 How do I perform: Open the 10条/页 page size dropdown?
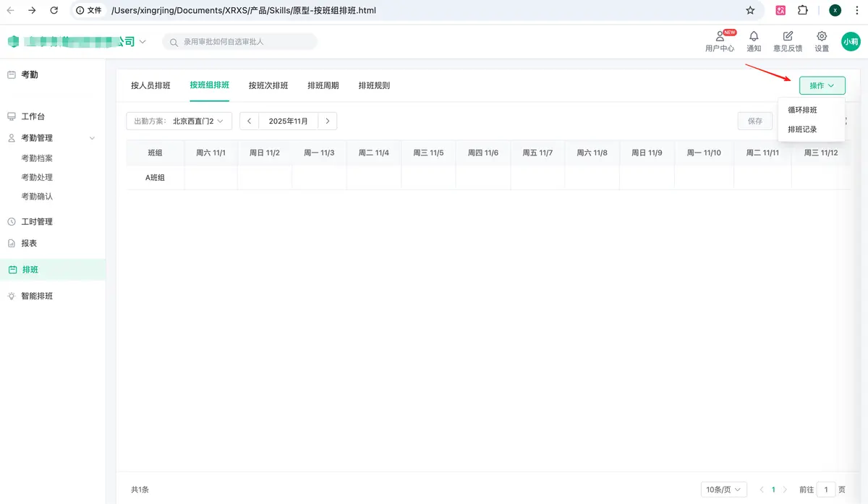coord(723,490)
